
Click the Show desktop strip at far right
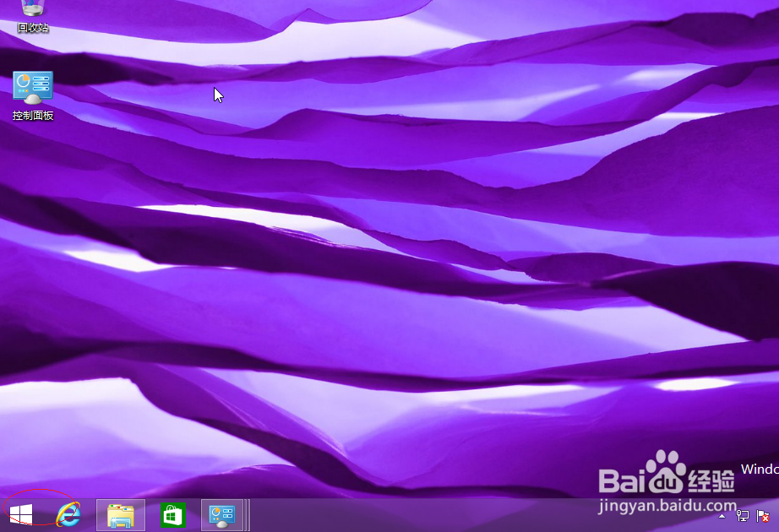pos(777,516)
